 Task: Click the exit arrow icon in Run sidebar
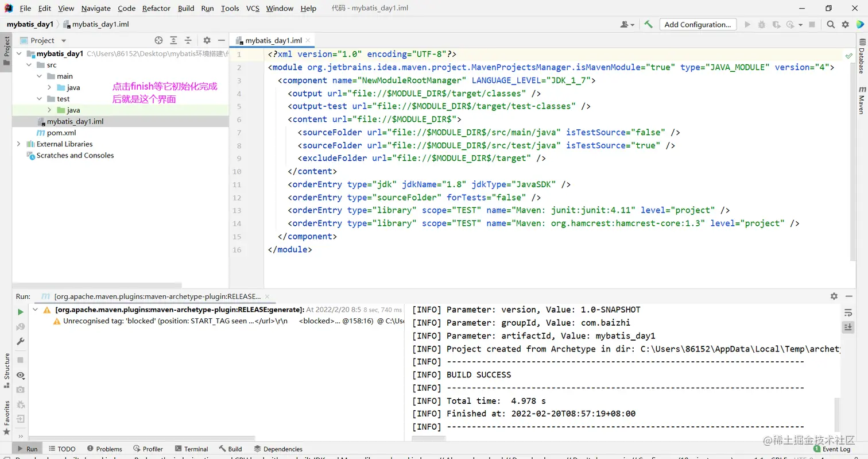pyautogui.click(x=20, y=419)
